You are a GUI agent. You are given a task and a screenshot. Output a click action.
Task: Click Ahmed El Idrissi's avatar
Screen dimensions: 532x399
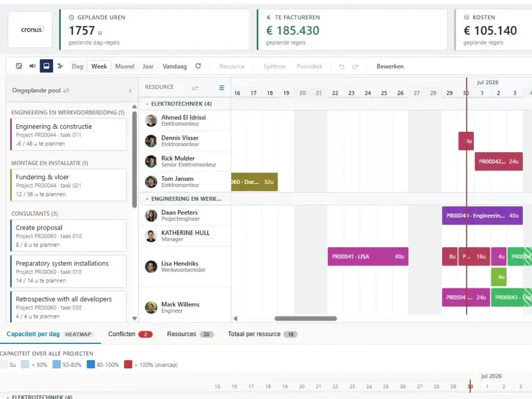[x=151, y=121]
